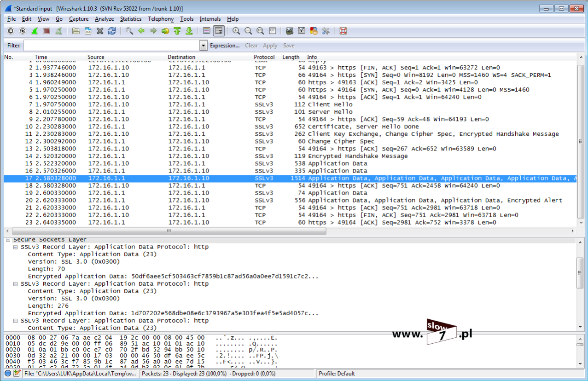Start a new live capture
This screenshot has height=381, width=588.
pos(35,31)
